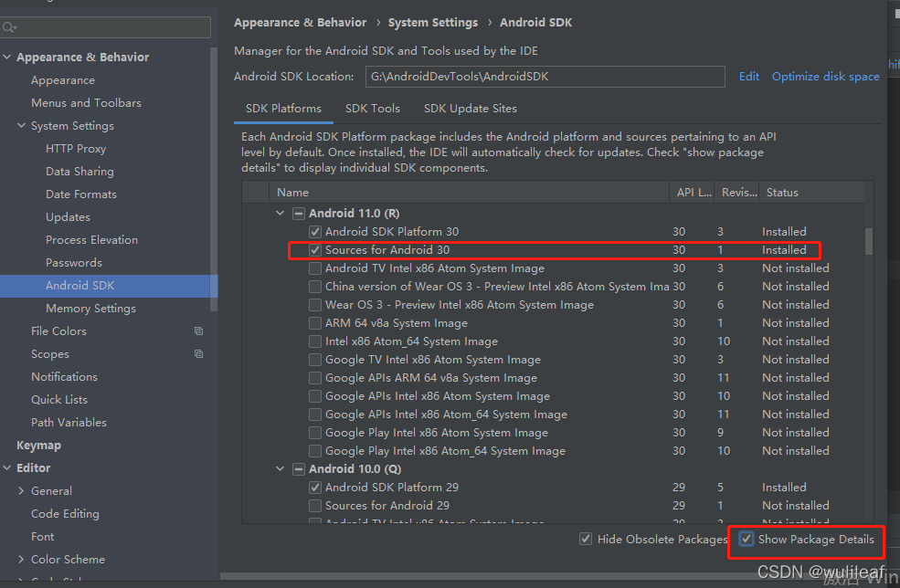Click the Optimize disk space link
The width and height of the screenshot is (900, 588).
pyautogui.click(x=825, y=77)
